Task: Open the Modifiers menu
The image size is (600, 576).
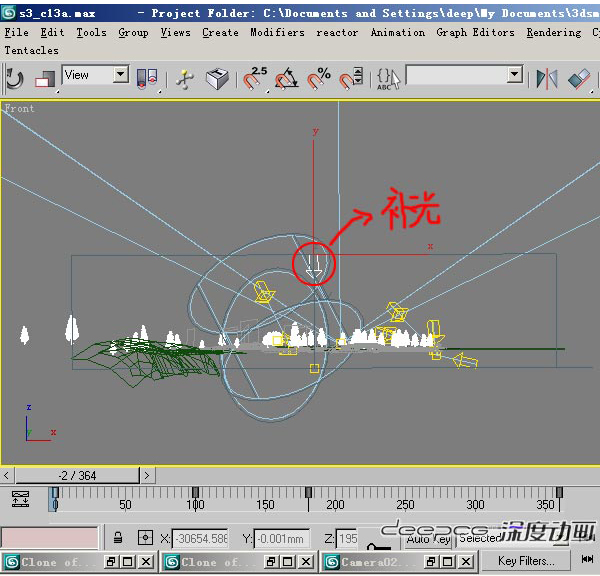Action: point(277,33)
